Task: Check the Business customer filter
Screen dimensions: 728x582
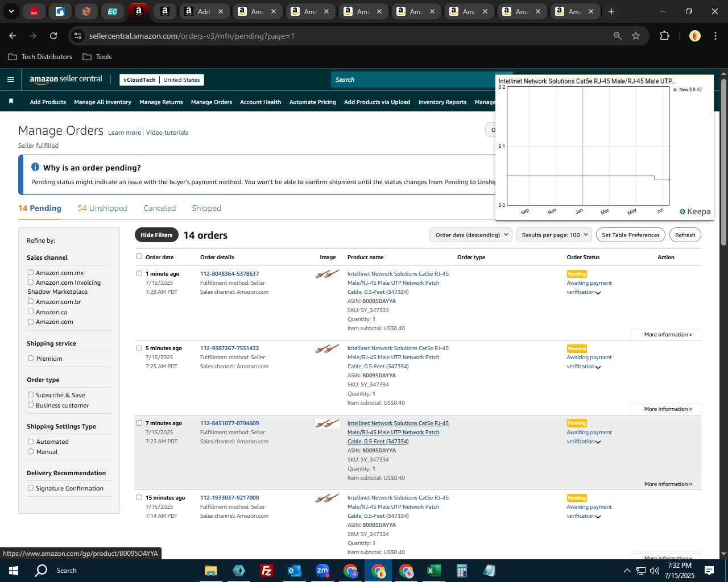Action: point(31,405)
